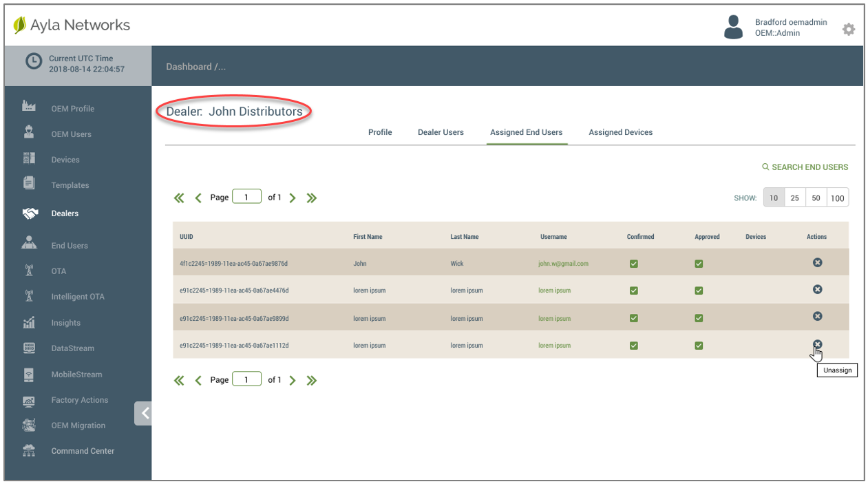Viewport: 868px width, 484px height.
Task: Click the Insights chart icon
Action: pos(29,322)
